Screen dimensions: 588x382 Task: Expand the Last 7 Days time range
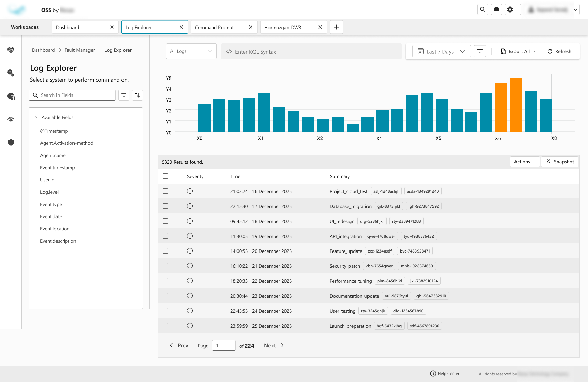click(441, 51)
